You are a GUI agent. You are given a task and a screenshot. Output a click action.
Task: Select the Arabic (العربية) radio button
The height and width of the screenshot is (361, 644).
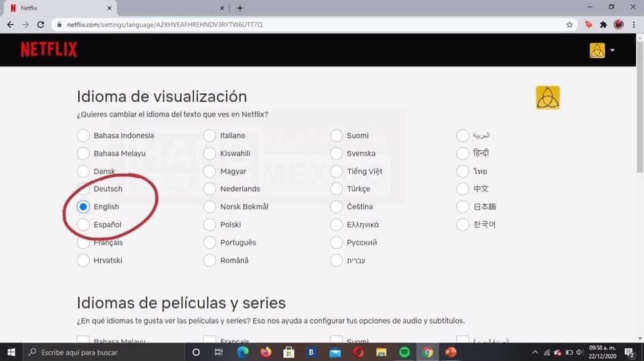tap(462, 136)
